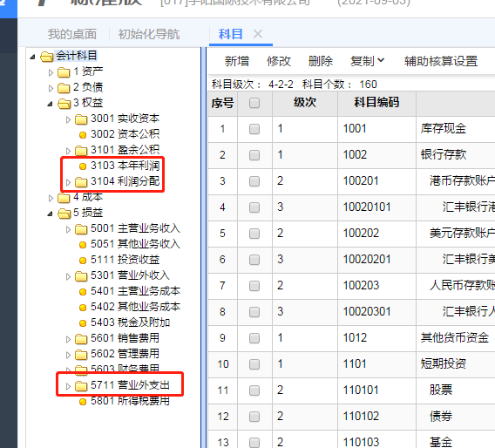The width and height of the screenshot is (495, 448).
Task: Click the 5711 营业外支出 folder icon
Action: pos(81,386)
